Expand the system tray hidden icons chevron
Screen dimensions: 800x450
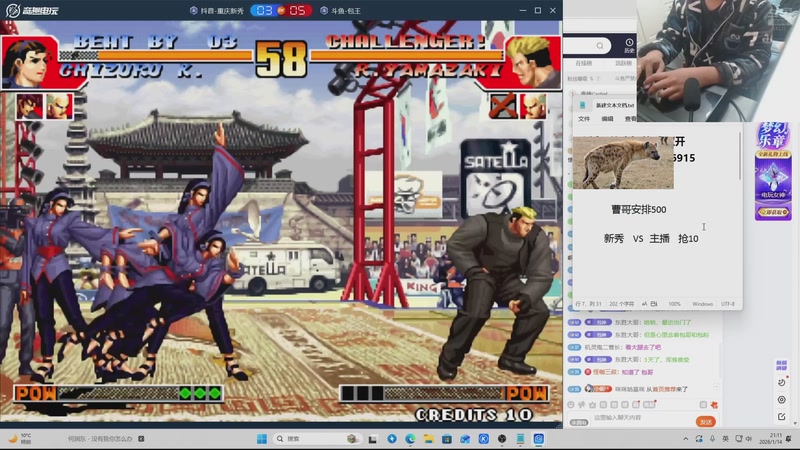[x=686, y=439]
